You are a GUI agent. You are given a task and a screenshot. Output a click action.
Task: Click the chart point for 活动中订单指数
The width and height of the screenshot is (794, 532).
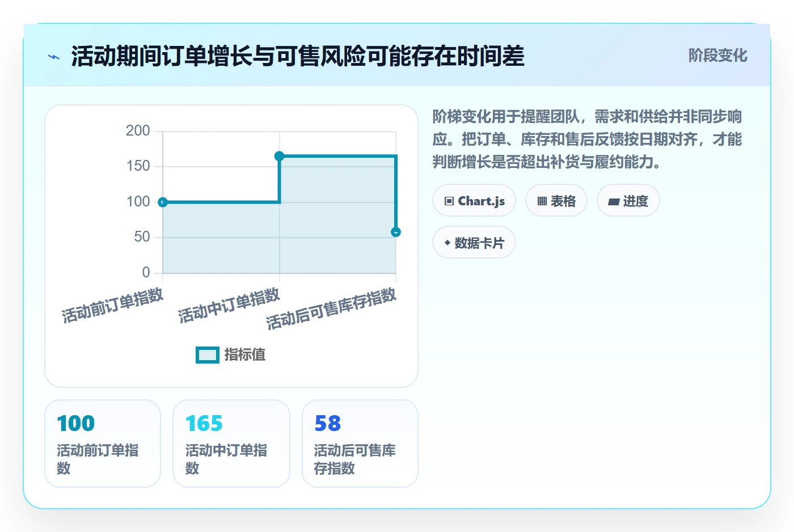tap(280, 156)
